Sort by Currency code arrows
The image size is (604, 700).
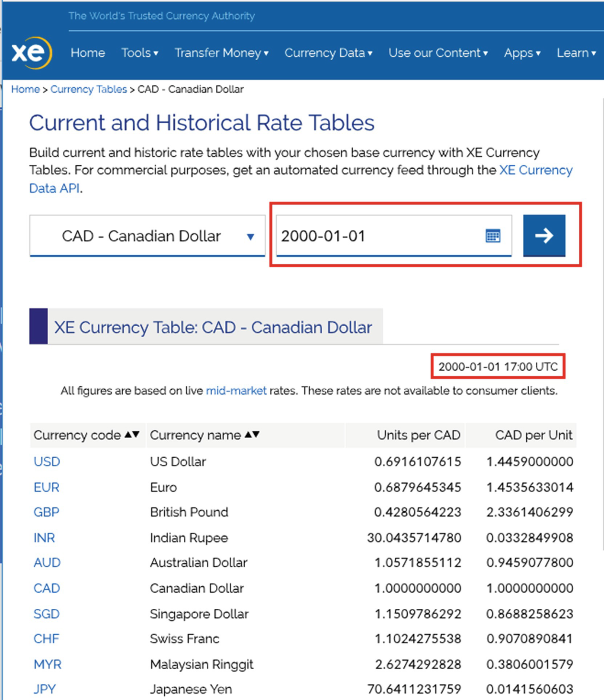point(132,434)
